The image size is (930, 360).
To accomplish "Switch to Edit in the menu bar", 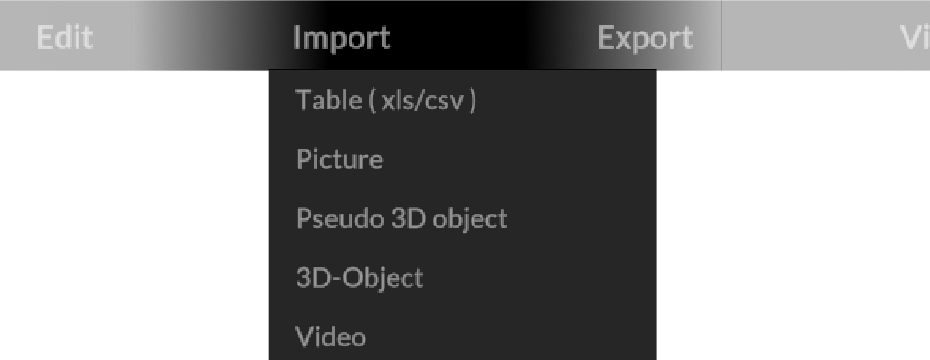I will [x=65, y=38].
